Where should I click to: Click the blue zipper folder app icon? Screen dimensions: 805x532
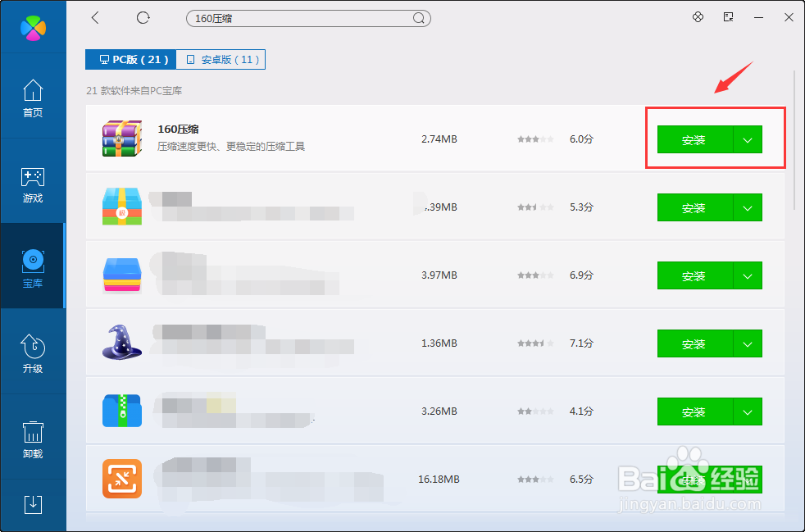(x=121, y=411)
